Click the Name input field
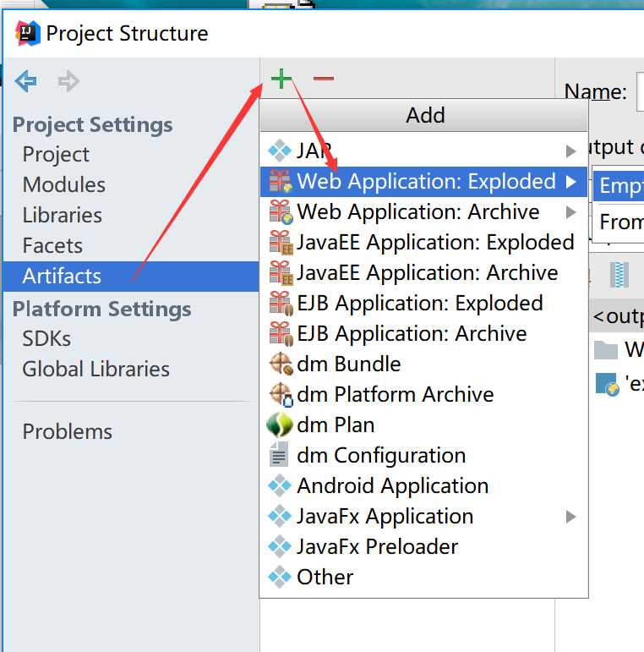644x652 pixels. pos(641,91)
